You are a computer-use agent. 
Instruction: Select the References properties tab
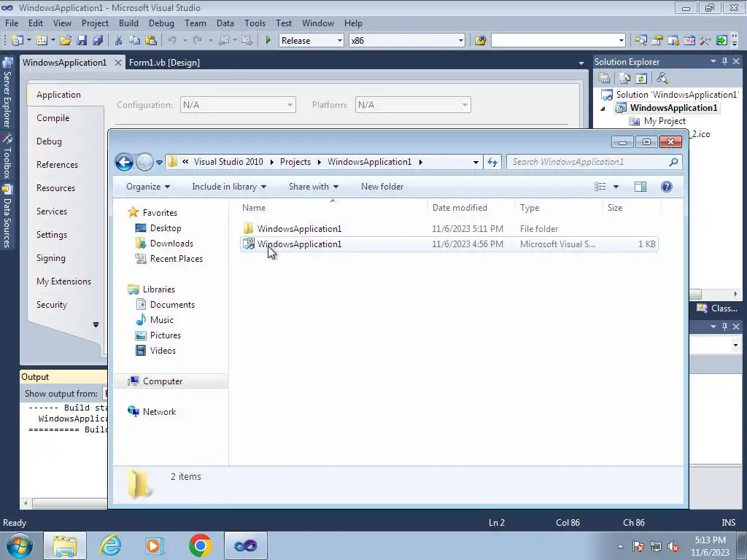(x=57, y=165)
